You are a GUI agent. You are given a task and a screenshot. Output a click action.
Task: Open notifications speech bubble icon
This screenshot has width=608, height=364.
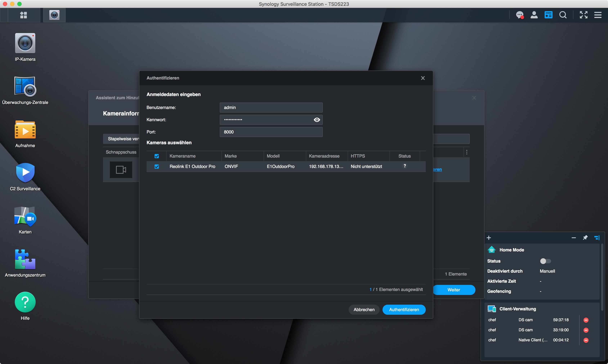coord(520,15)
